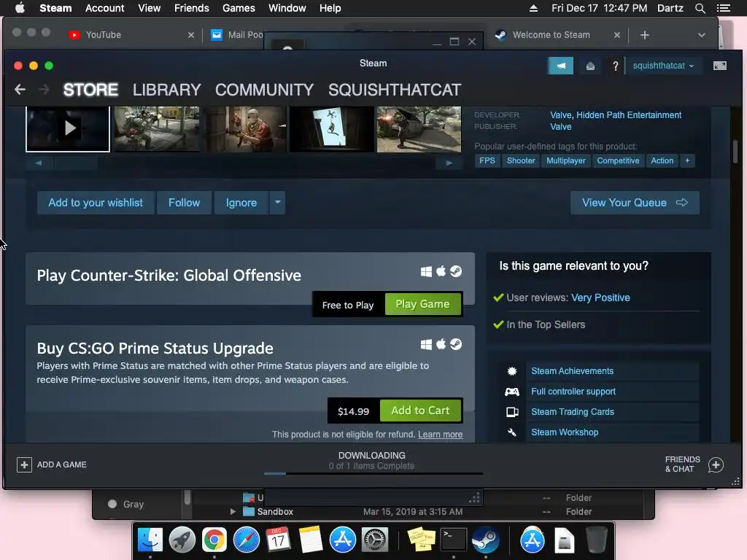Image resolution: width=747 pixels, height=560 pixels.
Task: Click the Steam Trading Cards icon
Action: pos(512,412)
